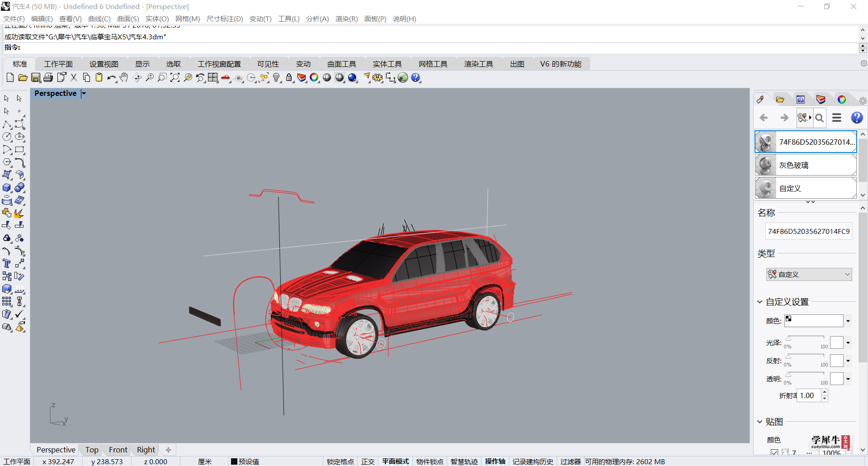
Task: Click the Cut scissors icon
Action: [74, 78]
